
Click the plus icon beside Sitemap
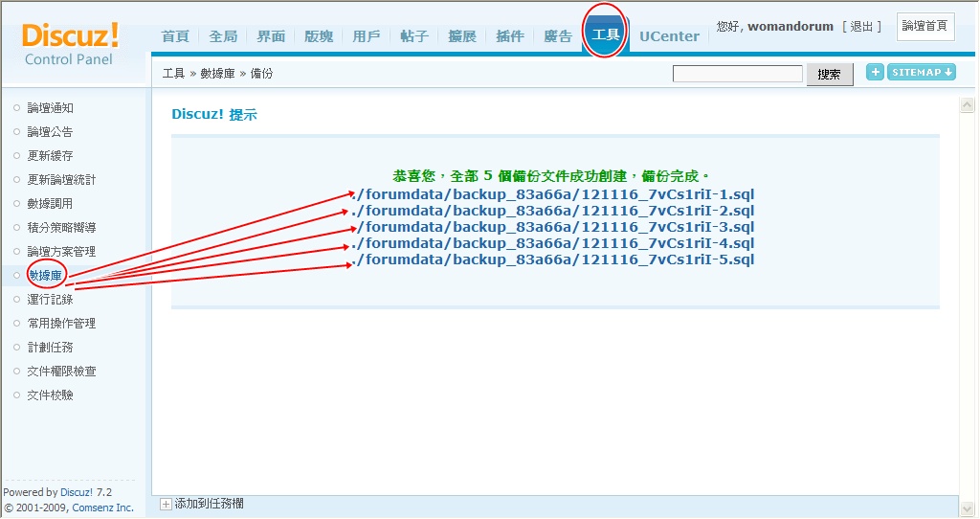click(x=875, y=73)
